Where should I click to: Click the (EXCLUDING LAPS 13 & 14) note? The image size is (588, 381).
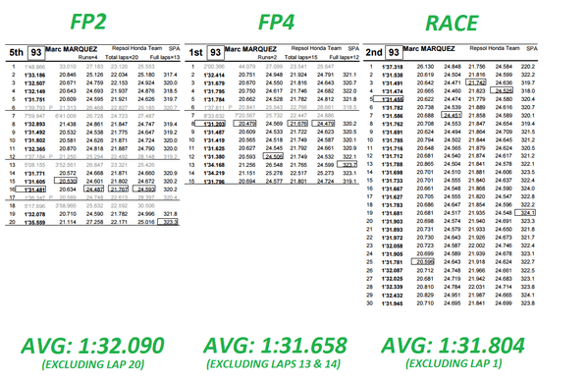[x=273, y=363]
